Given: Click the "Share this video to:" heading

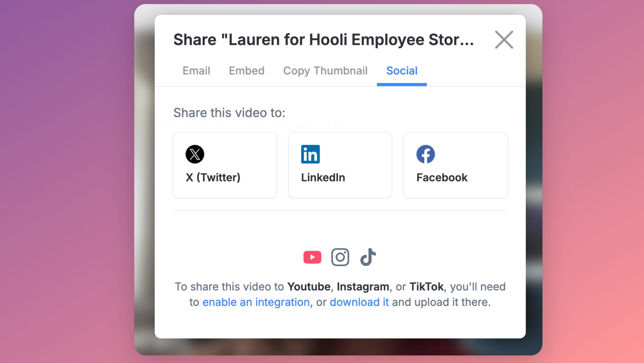Looking at the screenshot, I should [229, 113].
